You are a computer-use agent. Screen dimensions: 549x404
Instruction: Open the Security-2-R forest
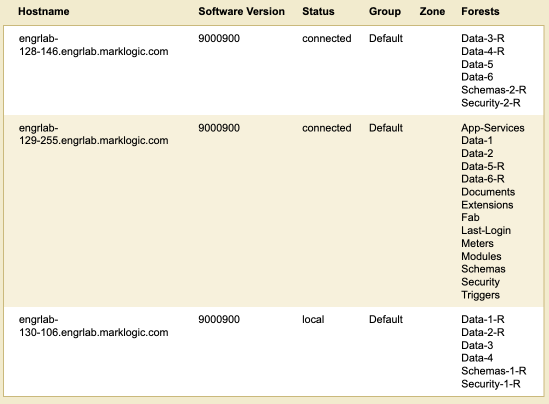click(x=491, y=103)
